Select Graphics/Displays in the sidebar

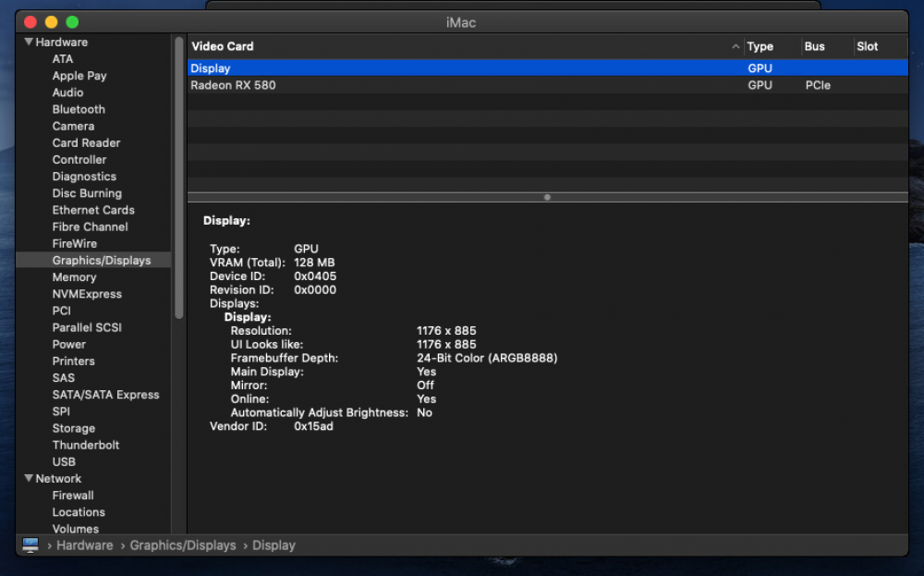pyautogui.click(x=102, y=260)
